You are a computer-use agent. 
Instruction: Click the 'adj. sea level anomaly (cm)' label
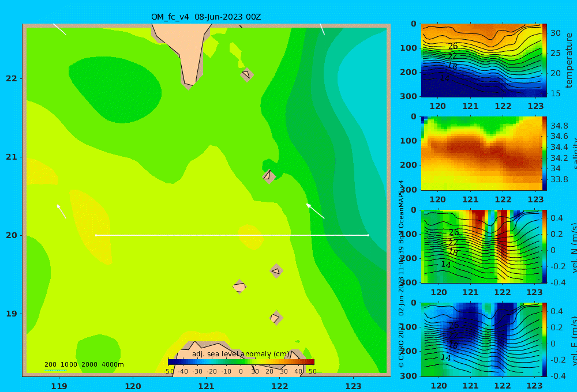[x=241, y=354]
